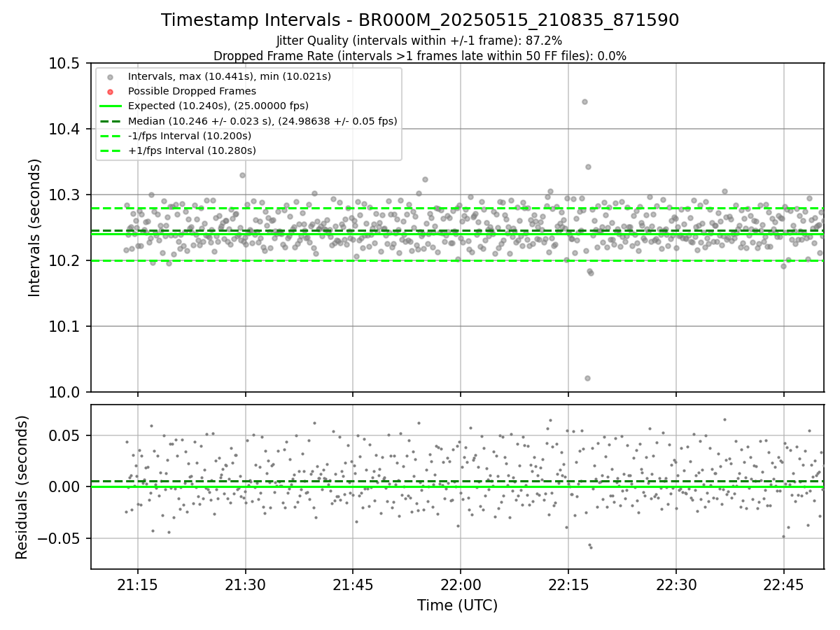840x630 pixels.
Task: Click legend entry 'Possible Dropped Frames'
Action: tap(192, 91)
